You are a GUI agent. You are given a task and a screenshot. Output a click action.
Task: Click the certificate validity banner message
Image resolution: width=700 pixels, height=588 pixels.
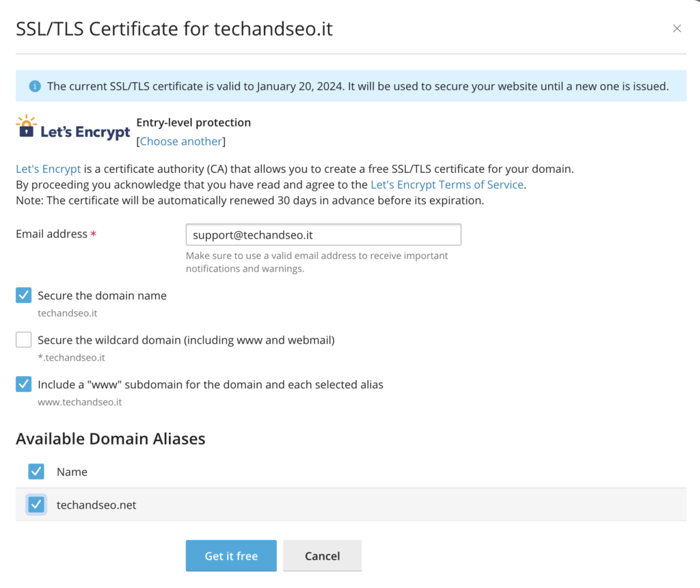tap(358, 86)
